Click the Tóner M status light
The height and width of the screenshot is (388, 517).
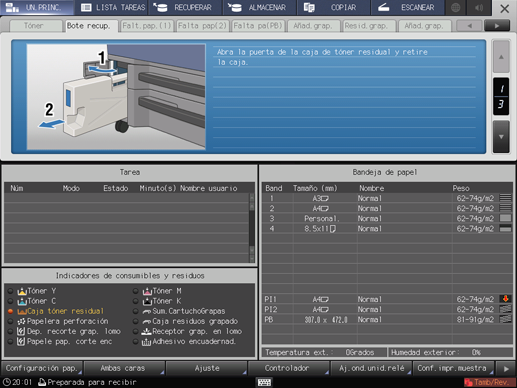tap(135, 291)
